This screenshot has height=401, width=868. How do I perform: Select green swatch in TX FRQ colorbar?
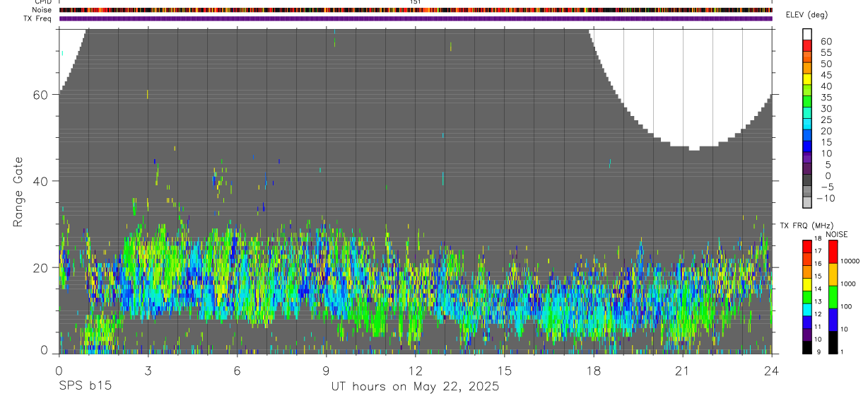(807, 297)
